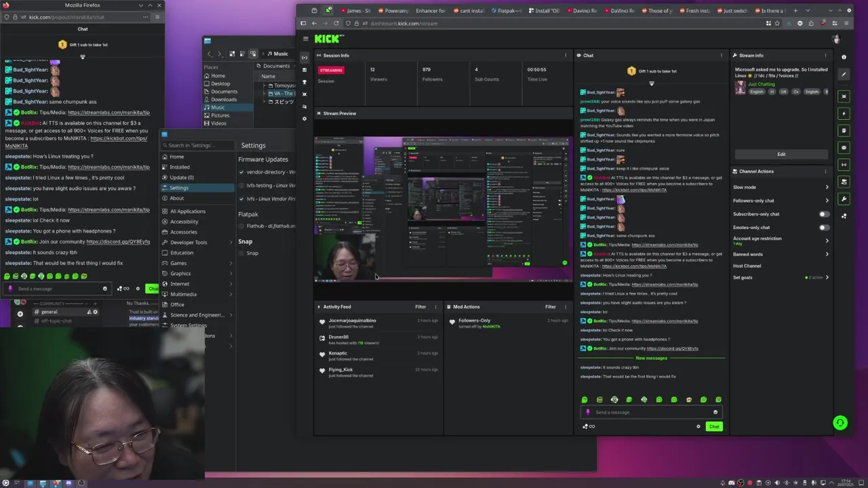Image resolution: width=868 pixels, height=488 pixels.
Task: Reload the page in Firefox dashboard window
Action: [336, 23]
